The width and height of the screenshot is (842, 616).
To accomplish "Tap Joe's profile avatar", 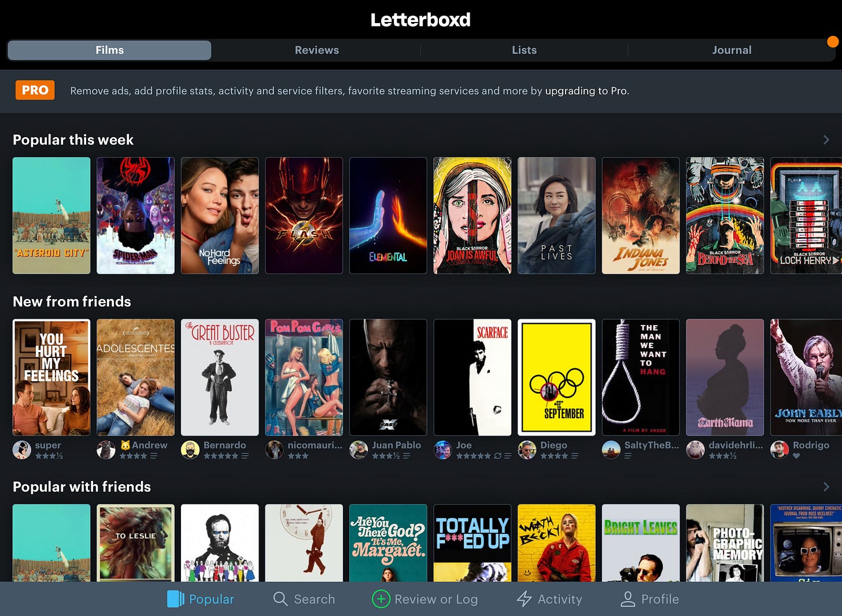I will tap(443, 450).
